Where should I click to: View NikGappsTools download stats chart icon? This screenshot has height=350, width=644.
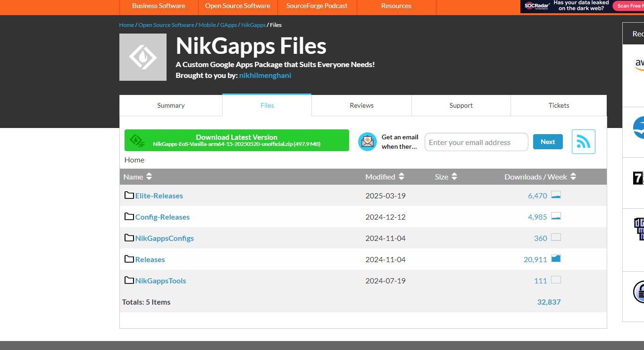(x=556, y=280)
